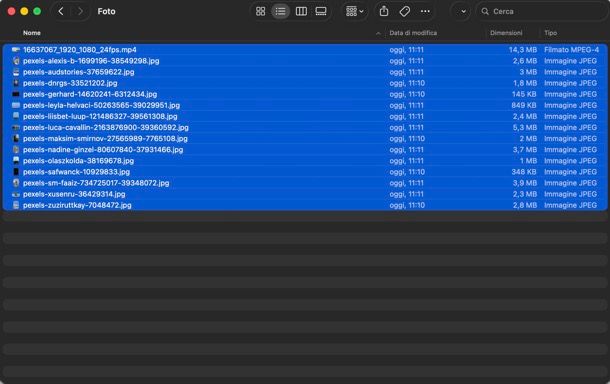Viewport: 610px width, 384px height.
Task: Sort by Dimensioni column header
Action: pos(506,33)
